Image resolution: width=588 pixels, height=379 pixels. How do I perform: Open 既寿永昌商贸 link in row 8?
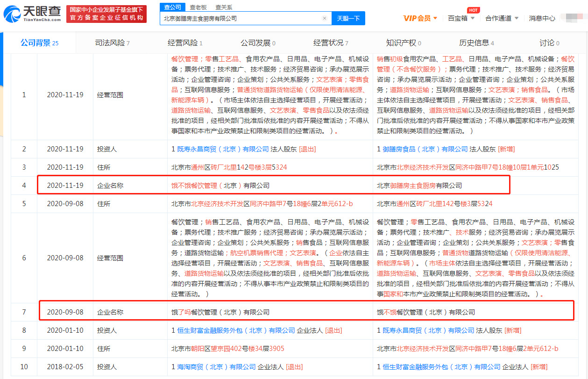(x=428, y=330)
